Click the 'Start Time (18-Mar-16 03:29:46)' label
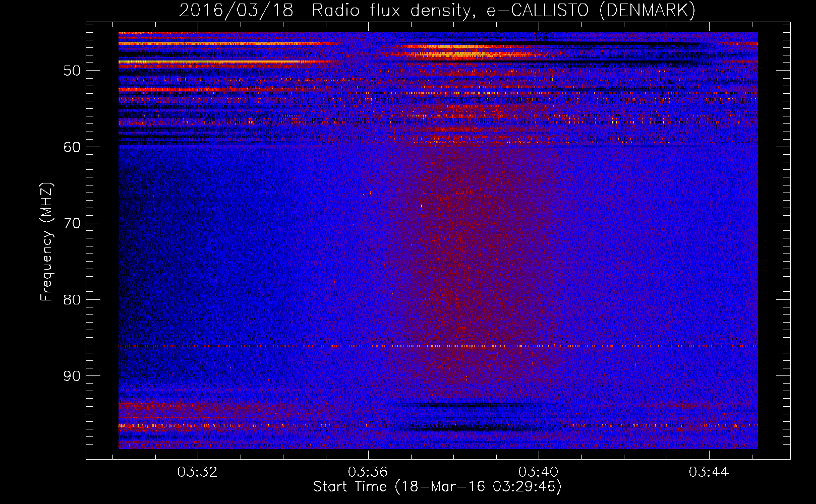Image resolution: width=816 pixels, height=504 pixels. click(437, 487)
